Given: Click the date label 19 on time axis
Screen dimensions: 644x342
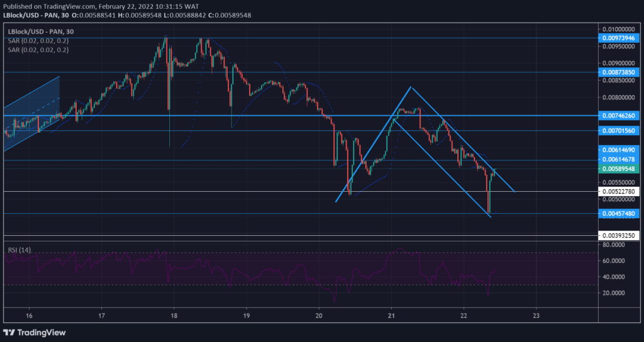Looking at the screenshot, I should click(x=246, y=316).
